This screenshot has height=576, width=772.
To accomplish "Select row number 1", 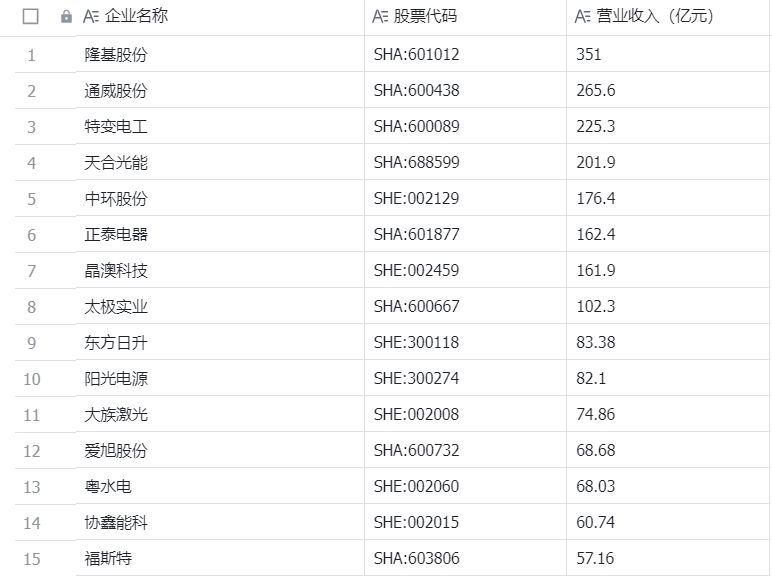I will [31, 55].
